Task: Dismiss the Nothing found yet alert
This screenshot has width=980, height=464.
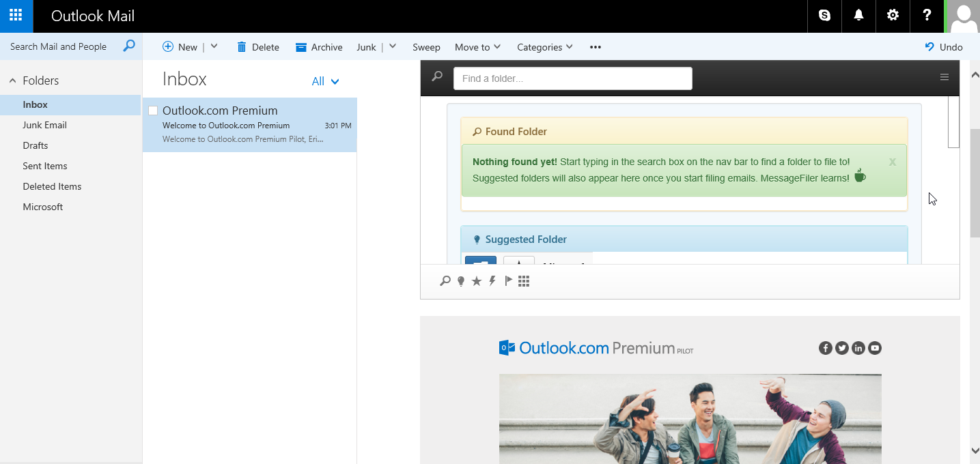Action: [x=893, y=162]
